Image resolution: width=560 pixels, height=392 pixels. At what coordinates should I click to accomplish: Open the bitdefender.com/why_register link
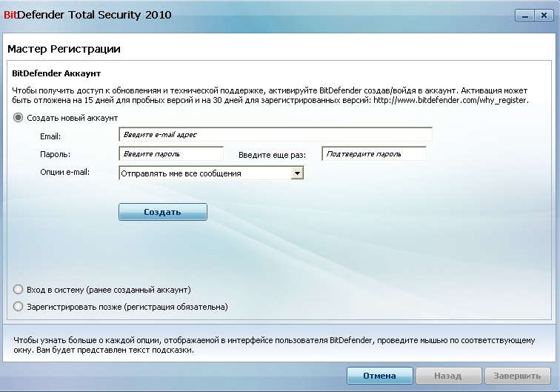pos(450,100)
